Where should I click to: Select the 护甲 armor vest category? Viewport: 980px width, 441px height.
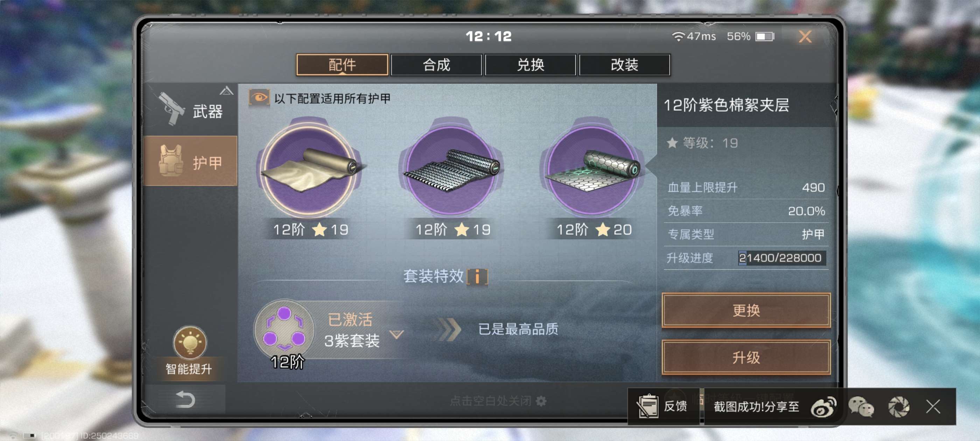pos(190,161)
